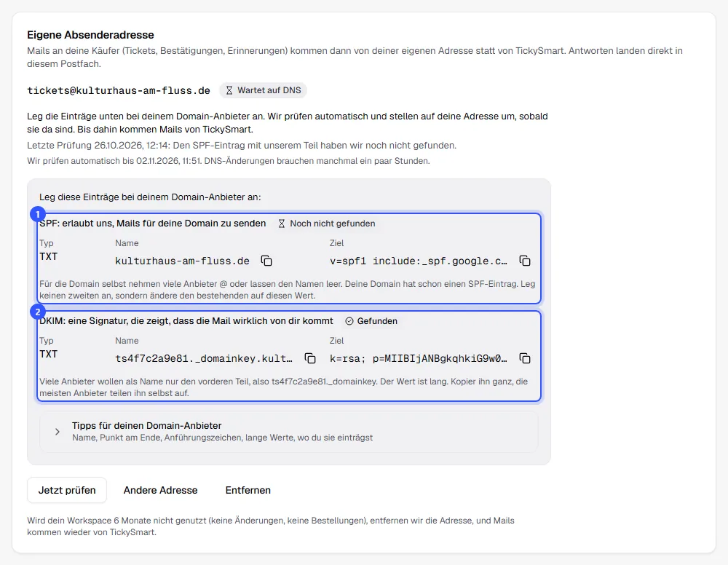Click the Leg diese Einträge bei deinem Domain-Anbieter an label
728x565 pixels.
pos(150,197)
